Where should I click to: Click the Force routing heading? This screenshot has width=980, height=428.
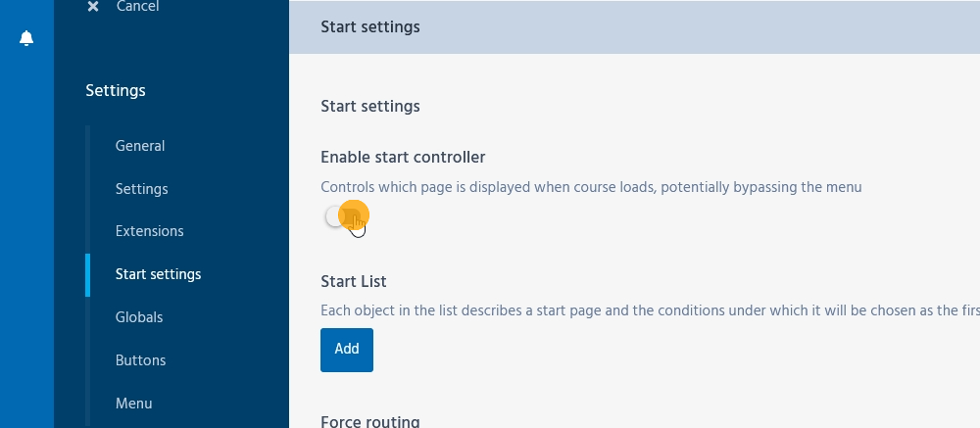point(370,422)
